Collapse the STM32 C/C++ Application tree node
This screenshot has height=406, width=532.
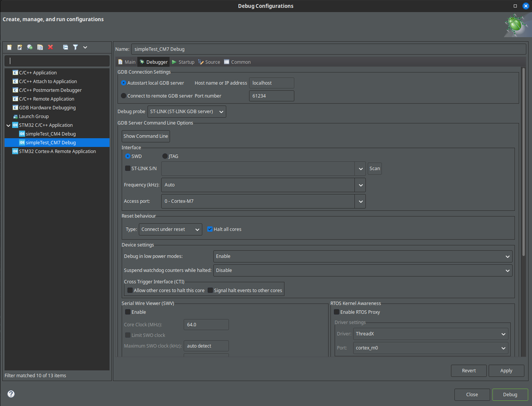click(9, 126)
